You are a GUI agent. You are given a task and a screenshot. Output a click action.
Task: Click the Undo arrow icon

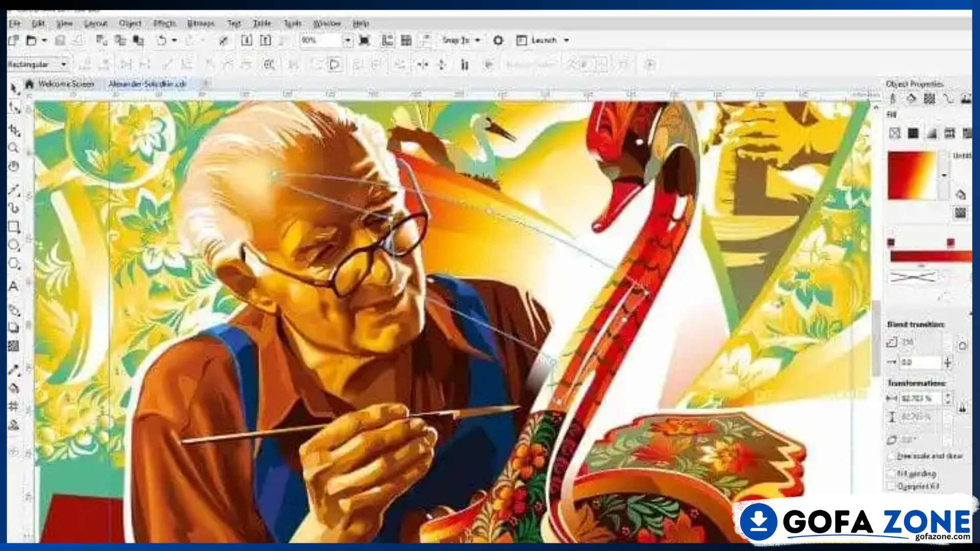[161, 40]
